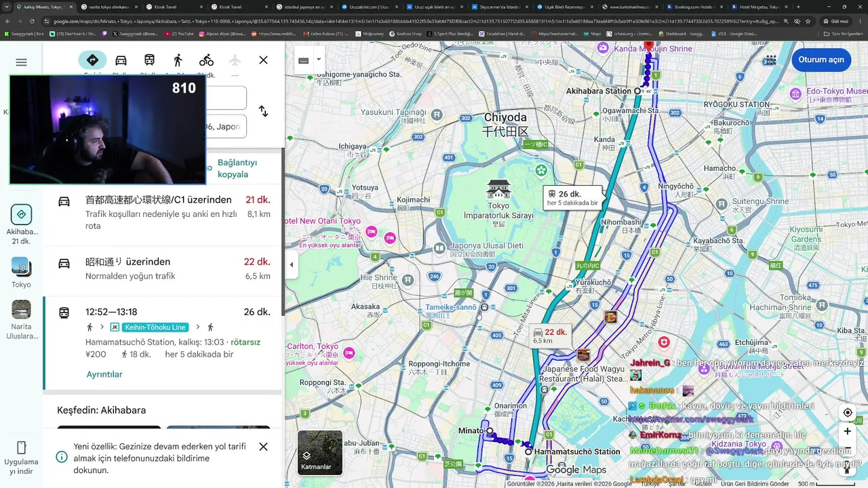Center map on your location
The height and width of the screenshot is (488, 868).
(847, 413)
